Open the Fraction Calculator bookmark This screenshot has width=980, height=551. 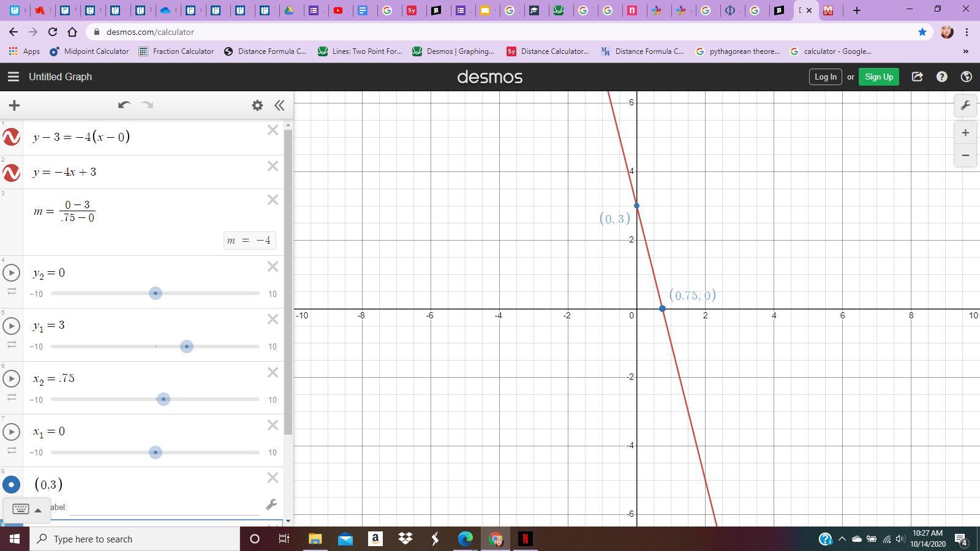176,51
